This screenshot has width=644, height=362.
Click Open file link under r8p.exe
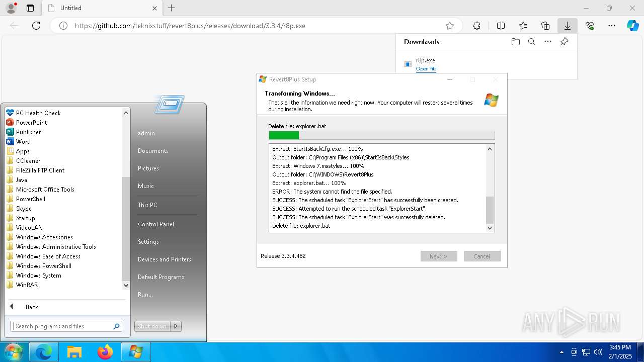point(426,69)
